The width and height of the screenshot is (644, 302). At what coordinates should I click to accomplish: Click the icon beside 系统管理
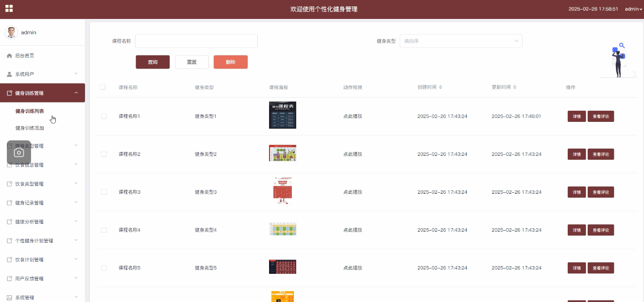pyautogui.click(x=9, y=298)
